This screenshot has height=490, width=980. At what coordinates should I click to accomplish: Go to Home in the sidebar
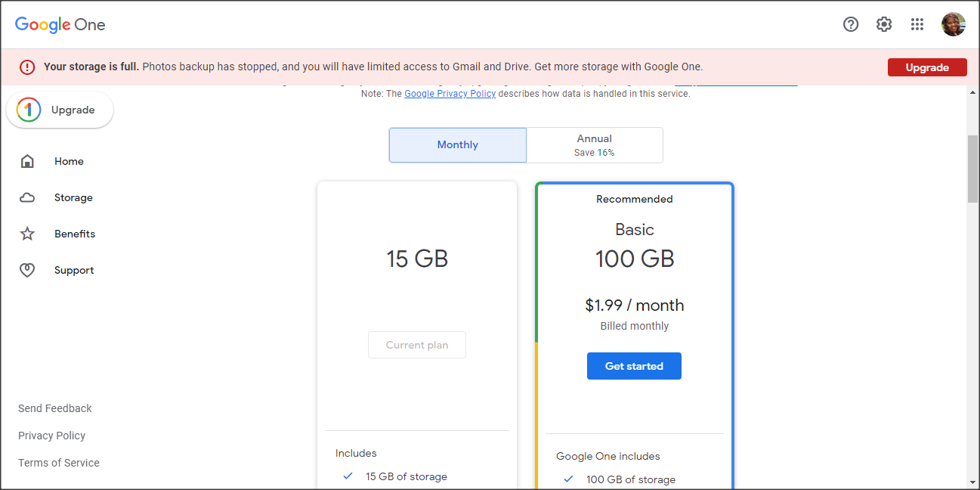click(x=69, y=161)
